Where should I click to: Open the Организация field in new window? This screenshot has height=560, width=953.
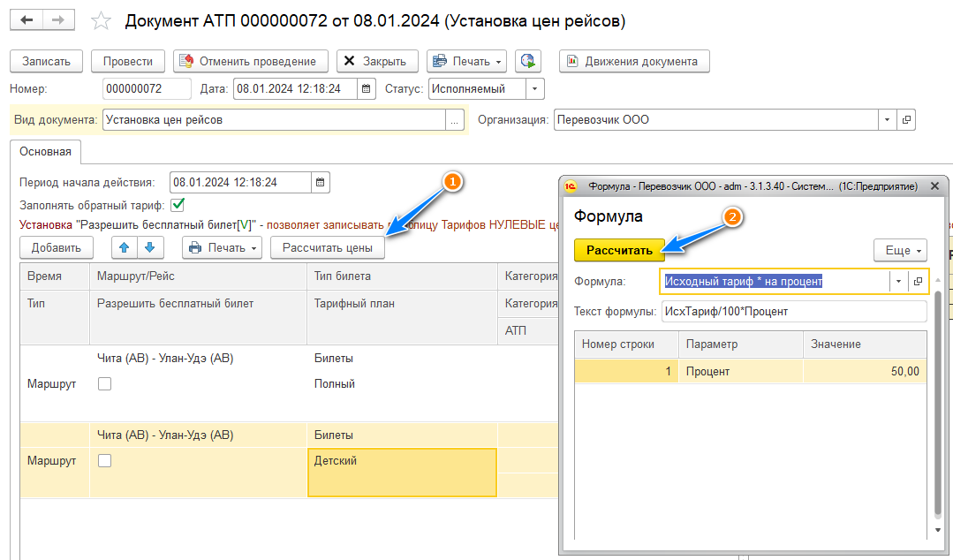(906, 120)
